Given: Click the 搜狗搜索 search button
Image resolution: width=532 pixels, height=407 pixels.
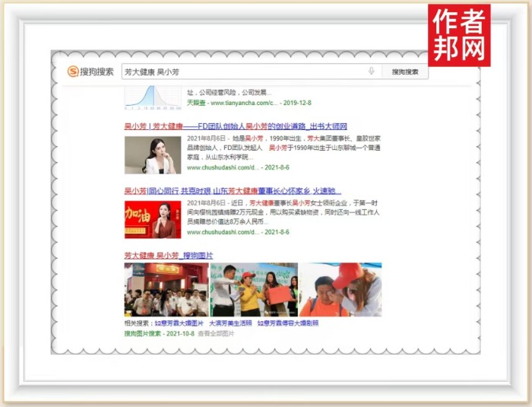Looking at the screenshot, I should tap(405, 72).
